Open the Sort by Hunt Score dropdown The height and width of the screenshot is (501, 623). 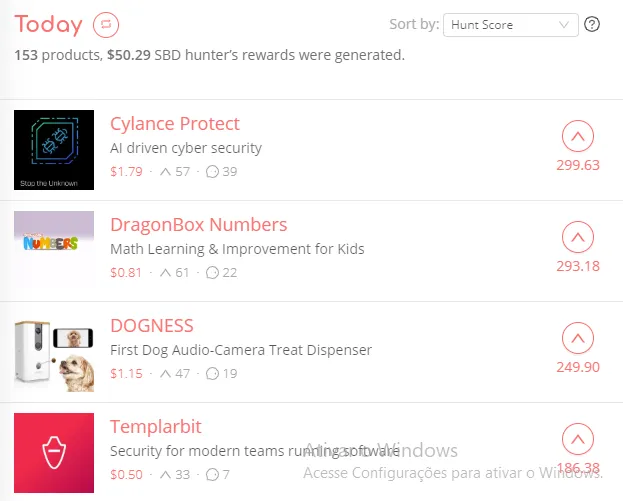509,25
